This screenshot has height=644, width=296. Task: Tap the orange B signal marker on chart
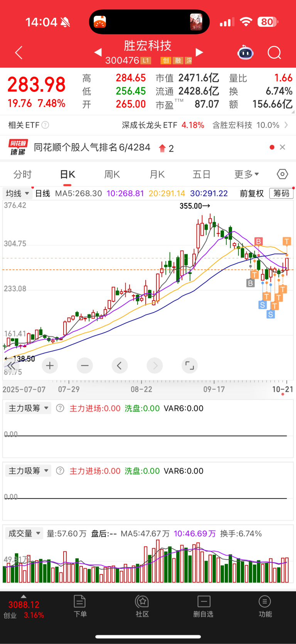pyautogui.click(x=258, y=242)
